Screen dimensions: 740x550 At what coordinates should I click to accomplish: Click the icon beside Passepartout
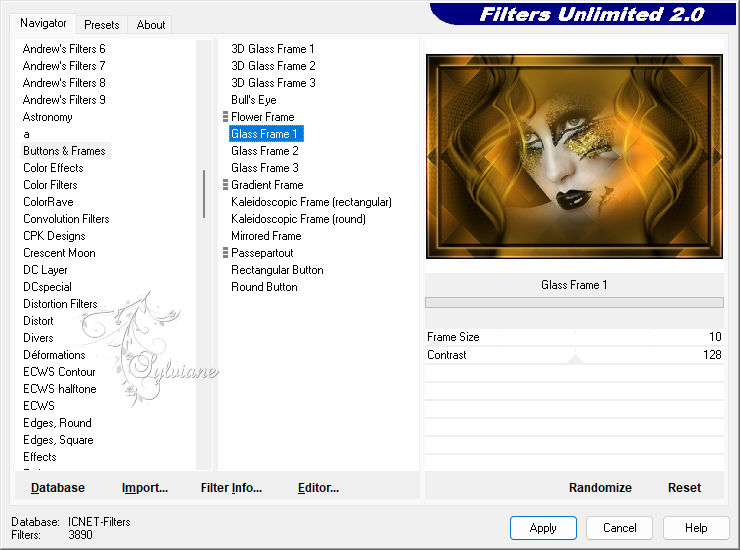[225, 253]
